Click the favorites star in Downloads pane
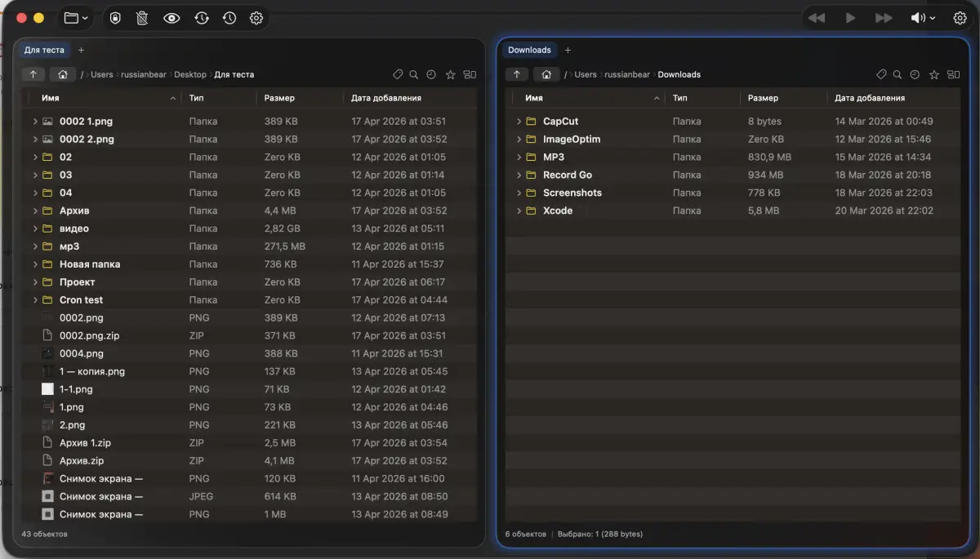 933,74
